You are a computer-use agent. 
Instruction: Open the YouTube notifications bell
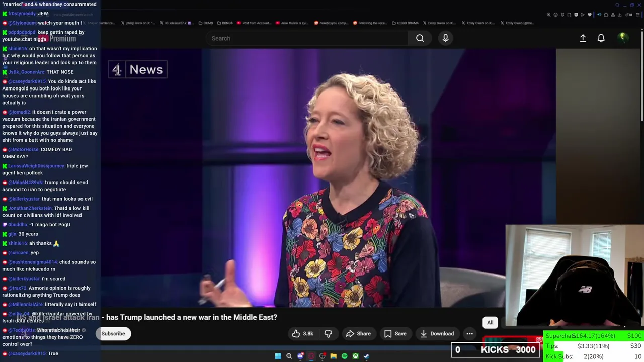point(601,38)
